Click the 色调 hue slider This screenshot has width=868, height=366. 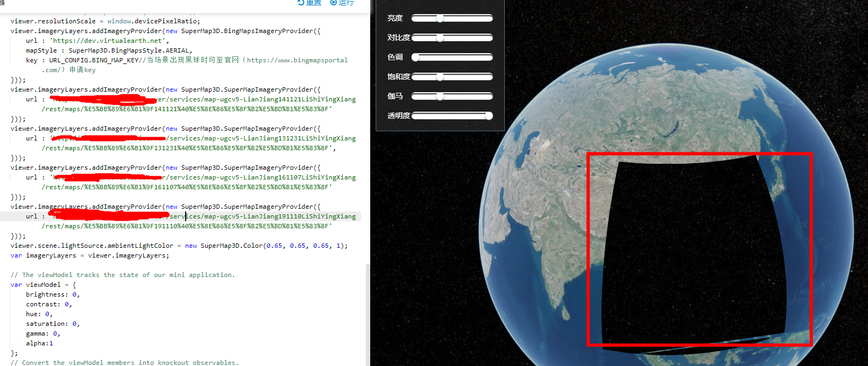tap(452, 57)
